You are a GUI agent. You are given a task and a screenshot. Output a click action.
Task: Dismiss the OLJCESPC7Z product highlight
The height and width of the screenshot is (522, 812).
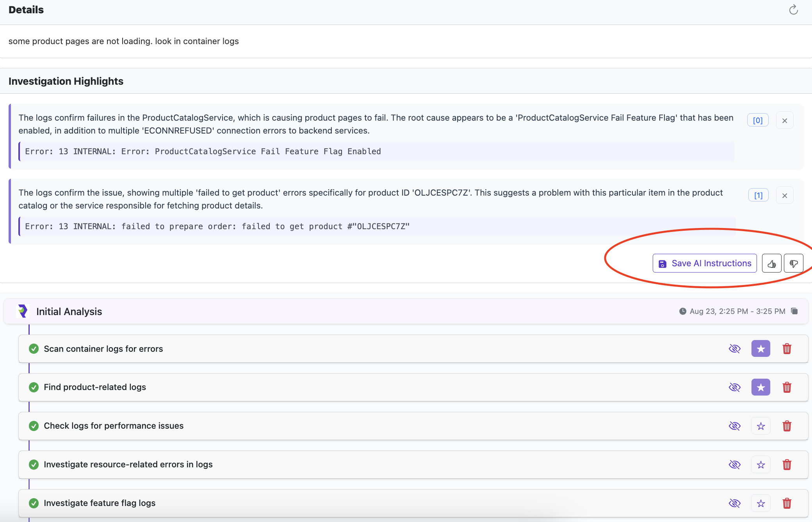[785, 196]
